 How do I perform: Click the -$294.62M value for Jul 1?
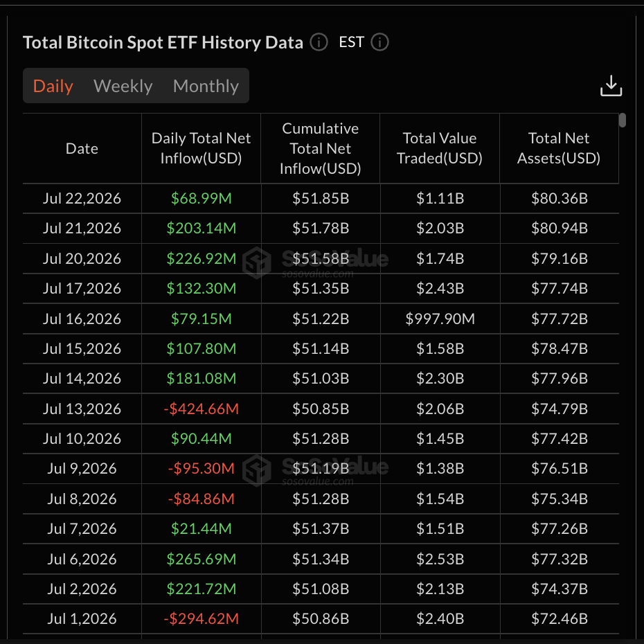(201, 618)
